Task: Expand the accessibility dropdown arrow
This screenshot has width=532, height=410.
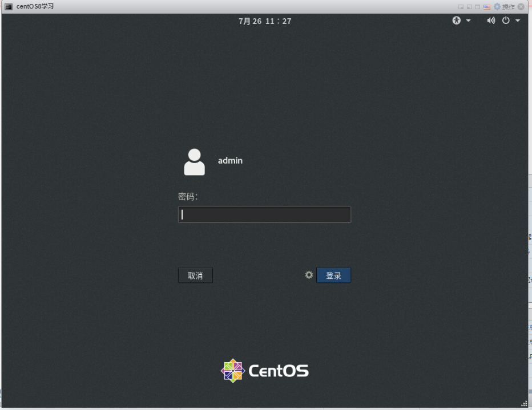Action: coord(468,21)
